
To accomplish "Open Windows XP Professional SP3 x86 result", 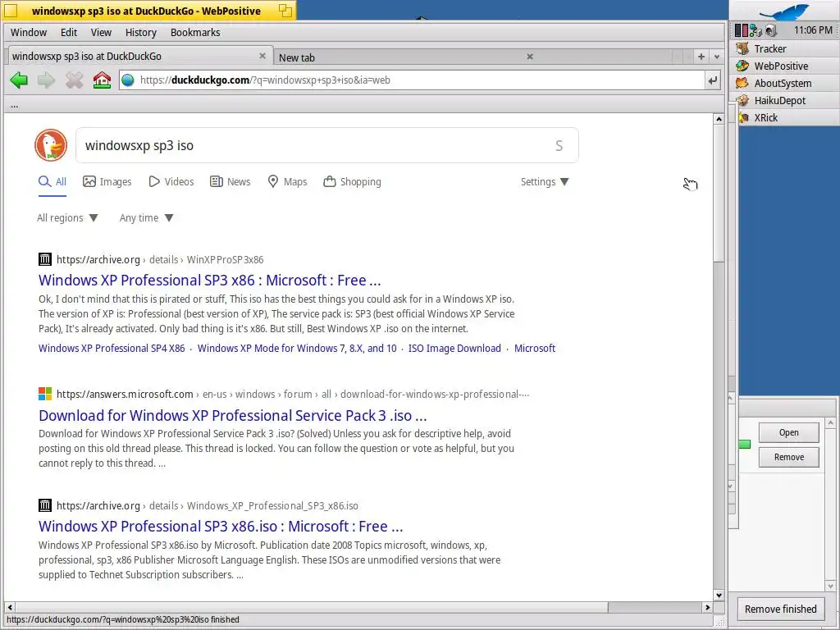I will click(209, 281).
